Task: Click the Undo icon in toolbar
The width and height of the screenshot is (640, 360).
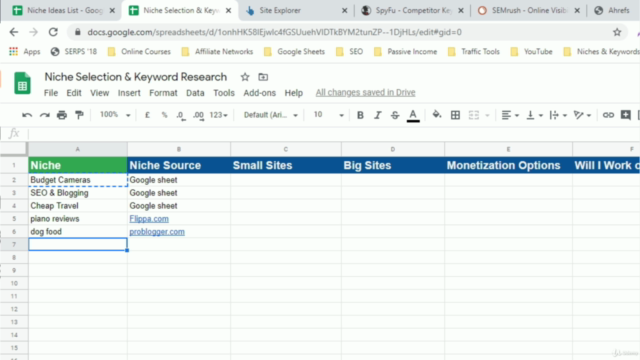Action: (x=27, y=115)
